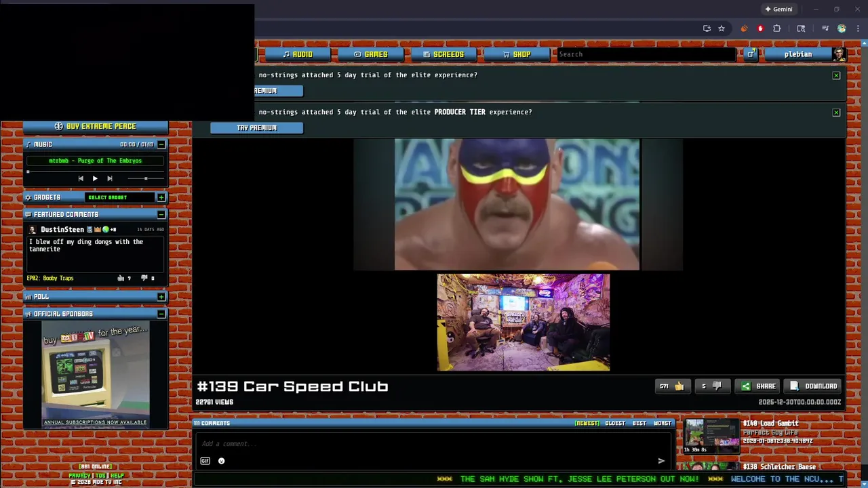Share the #139 Car Speed Club video

pyautogui.click(x=758, y=386)
